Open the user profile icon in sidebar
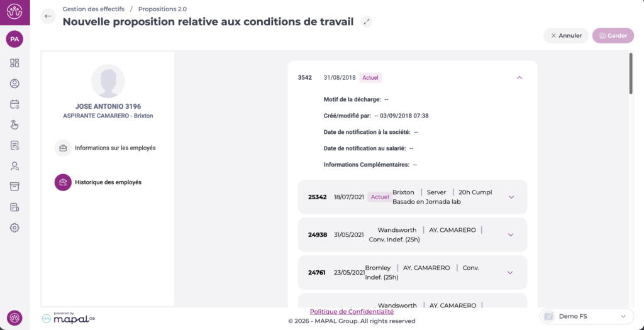 tap(14, 84)
